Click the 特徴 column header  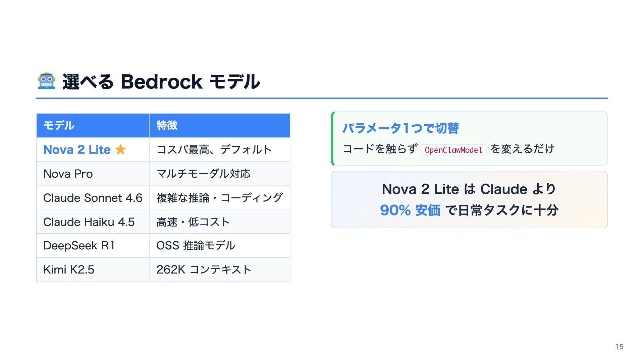(220, 125)
